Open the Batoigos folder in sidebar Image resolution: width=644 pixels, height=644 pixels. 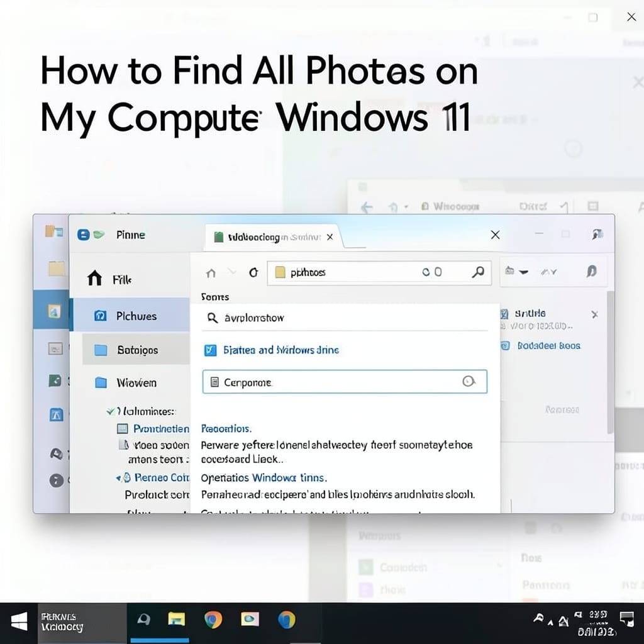136,350
